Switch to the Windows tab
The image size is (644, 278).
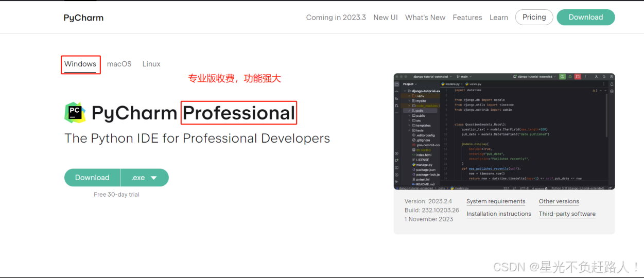80,64
